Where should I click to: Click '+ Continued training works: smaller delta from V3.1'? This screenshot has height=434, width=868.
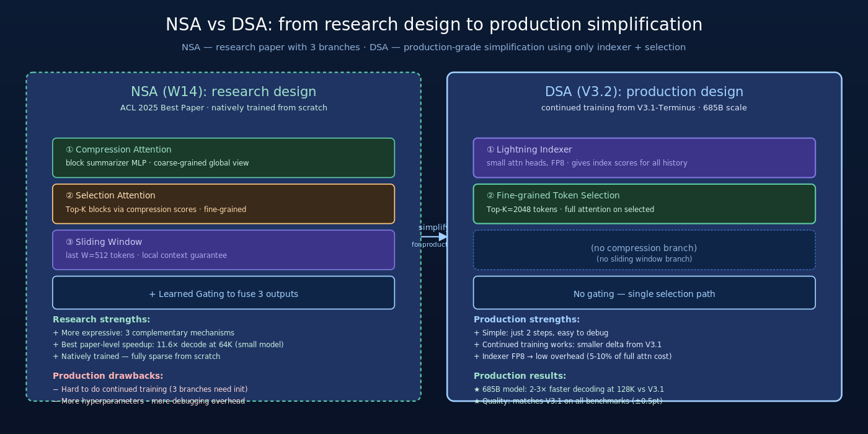click(x=567, y=345)
